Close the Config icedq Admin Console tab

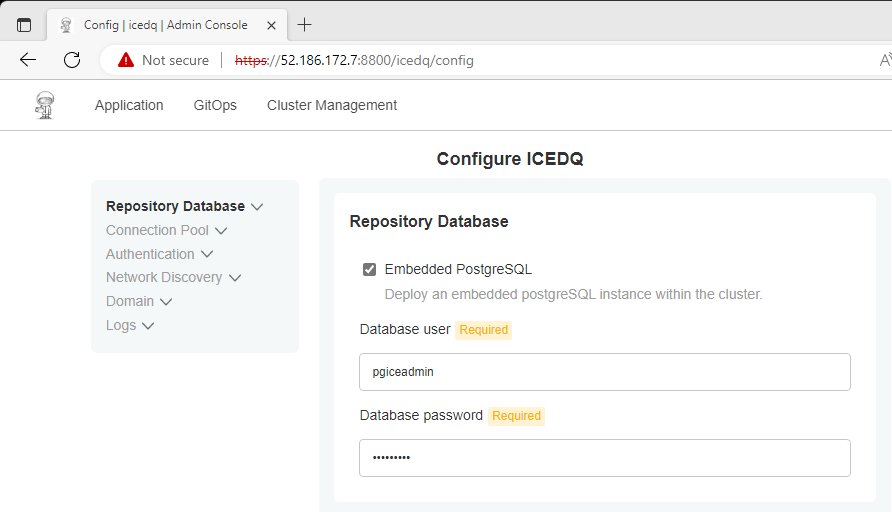[x=271, y=25]
